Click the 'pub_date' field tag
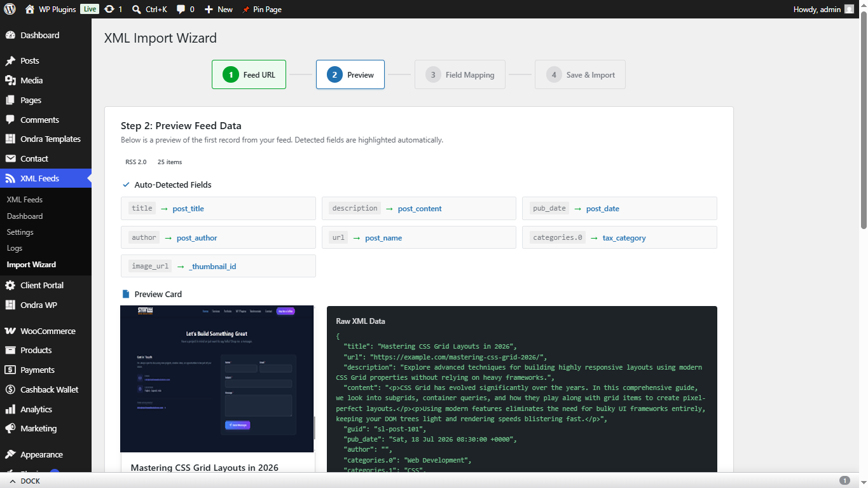The height and width of the screenshot is (488, 868). pos(549,208)
